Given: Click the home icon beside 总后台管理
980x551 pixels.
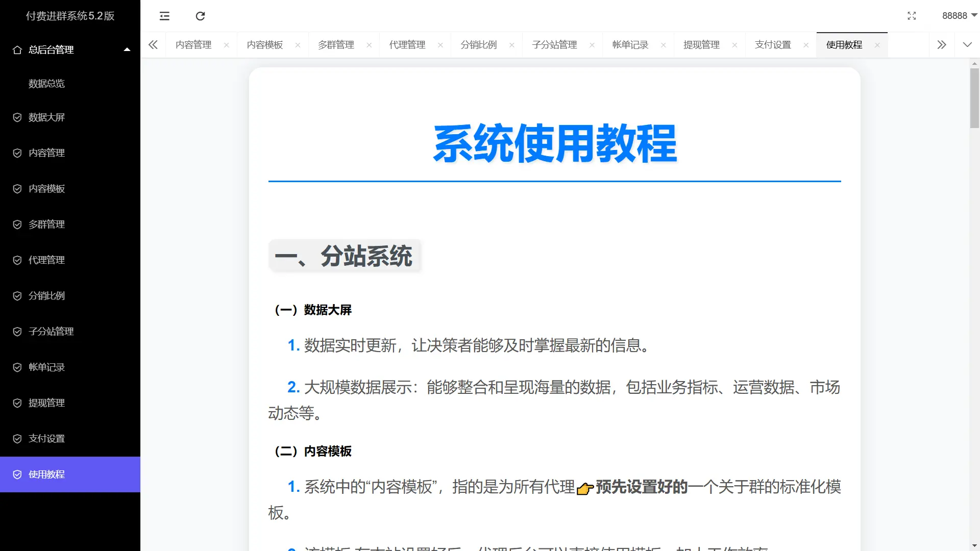Looking at the screenshot, I should (17, 49).
